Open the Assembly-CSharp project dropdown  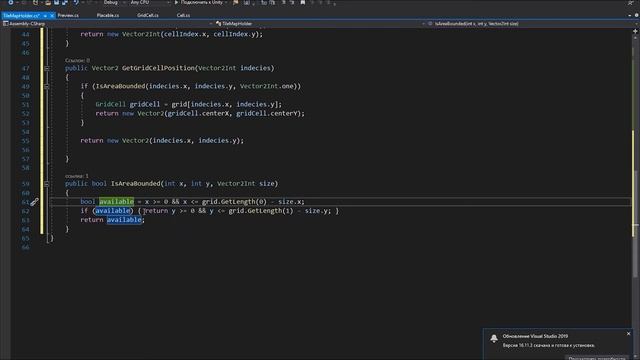click(108, 24)
